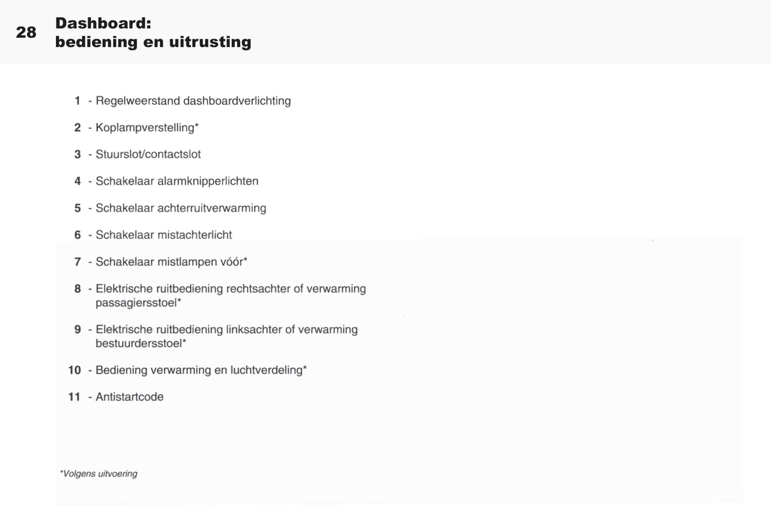The height and width of the screenshot is (532, 771).
Task: Click the "Koplampverstelling*" list entry
Action: coord(147,127)
